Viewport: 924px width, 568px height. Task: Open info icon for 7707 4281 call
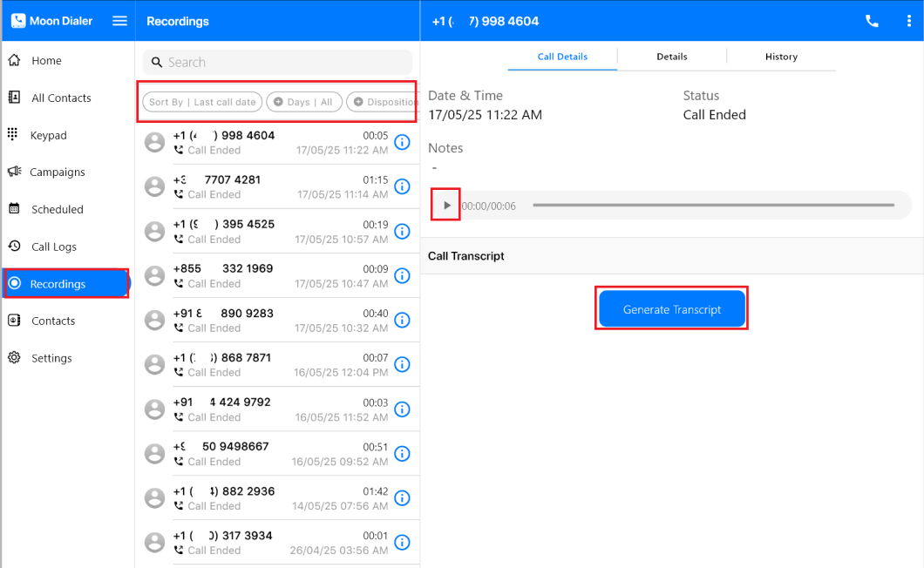(x=402, y=186)
